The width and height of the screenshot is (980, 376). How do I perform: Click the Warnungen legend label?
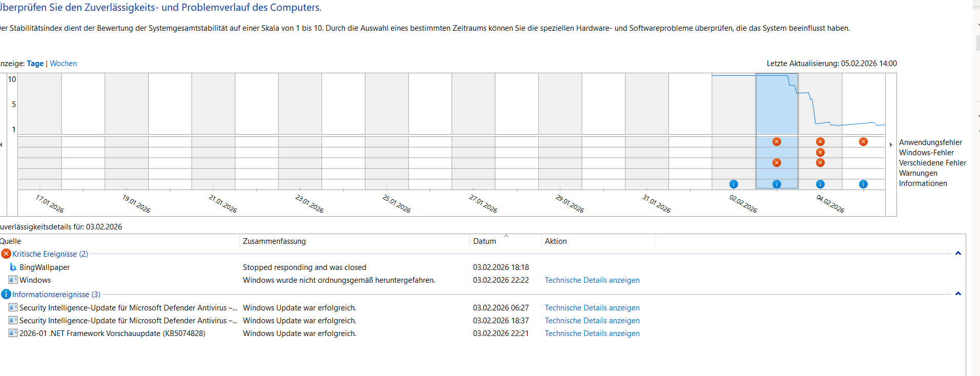tap(918, 173)
